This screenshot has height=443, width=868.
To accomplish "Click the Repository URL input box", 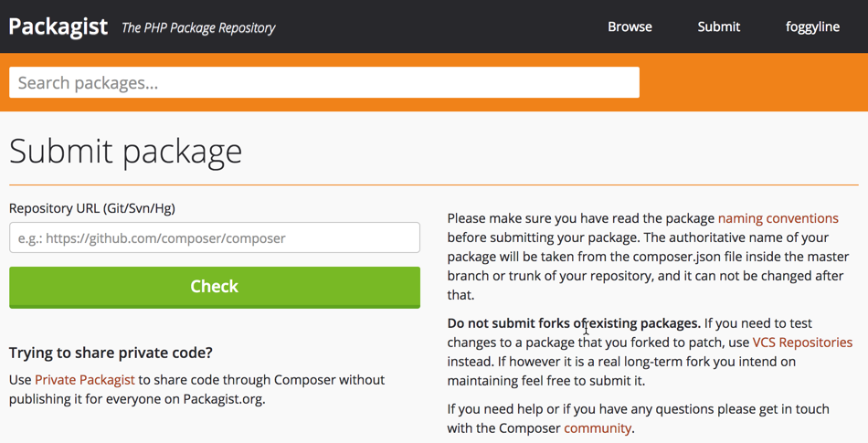I will [215, 238].
